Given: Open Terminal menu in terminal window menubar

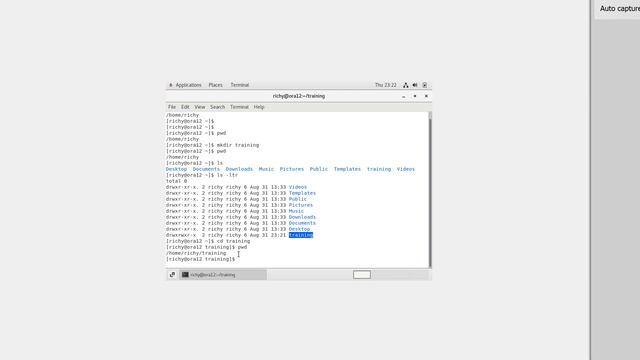Looking at the screenshot, I should pyautogui.click(x=239, y=107).
